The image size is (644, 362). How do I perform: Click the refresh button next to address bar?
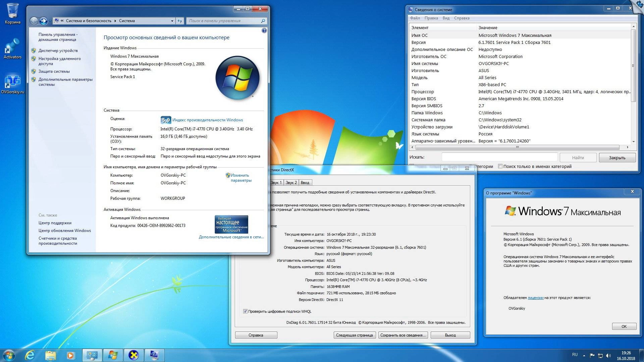click(180, 21)
